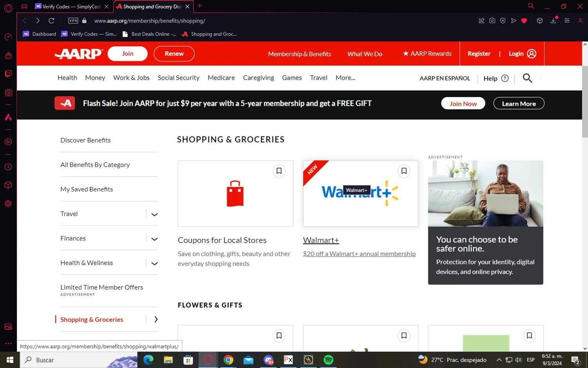The height and width of the screenshot is (368, 588).
Task: Go to Money section
Action: coord(95,78)
